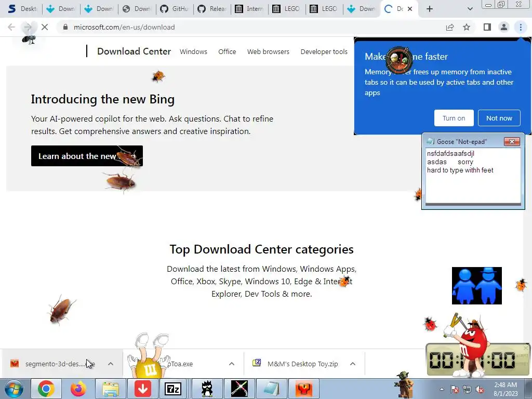The image size is (532, 399).
Task: Share this page using the share icon
Action: point(450,27)
